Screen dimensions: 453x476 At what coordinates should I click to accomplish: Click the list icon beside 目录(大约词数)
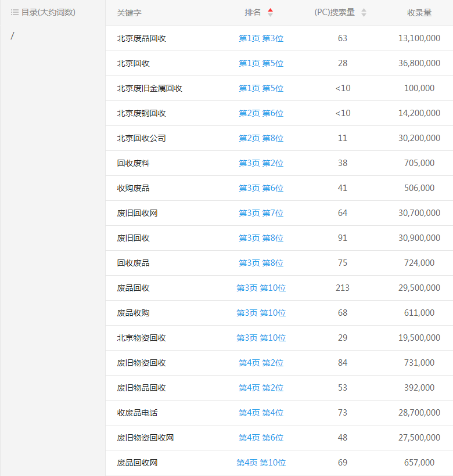[x=15, y=12]
